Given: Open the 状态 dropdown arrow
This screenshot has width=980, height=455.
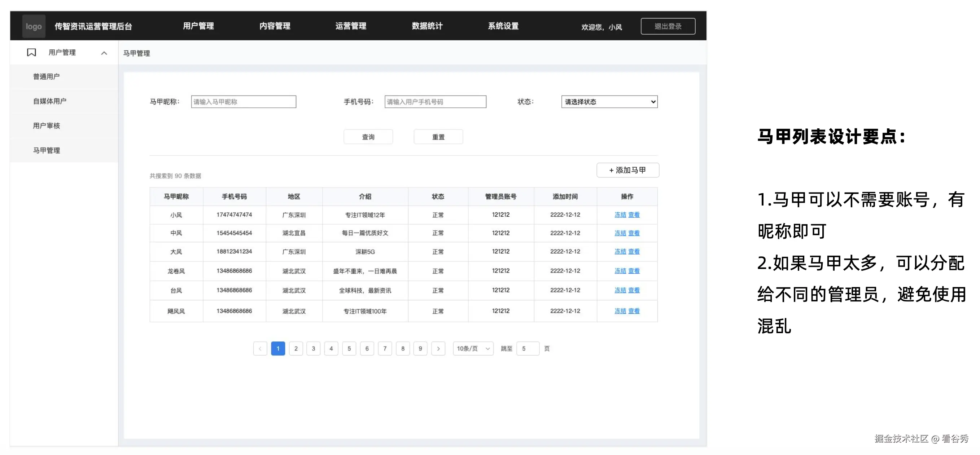Looking at the screenshot, I should [x=651, y=101].
